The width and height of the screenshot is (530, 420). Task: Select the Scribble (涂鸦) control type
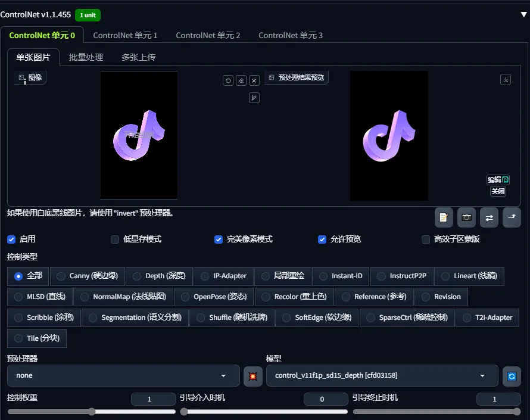click(x=44, y=318)
